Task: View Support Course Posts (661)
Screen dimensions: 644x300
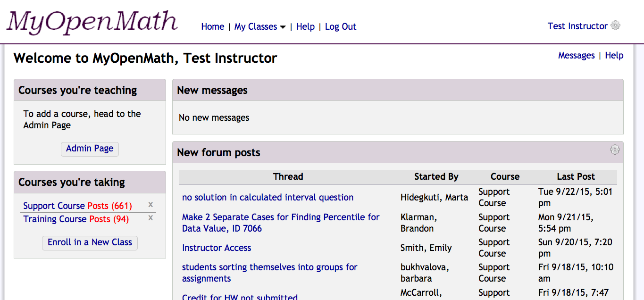Action: click(110, 206)
